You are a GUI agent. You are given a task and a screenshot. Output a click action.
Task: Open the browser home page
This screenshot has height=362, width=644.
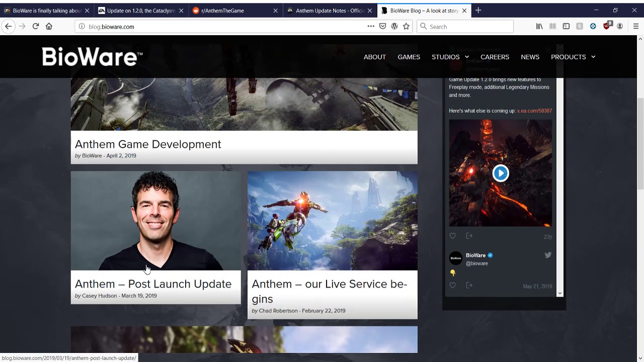click(x=49, y=26)
